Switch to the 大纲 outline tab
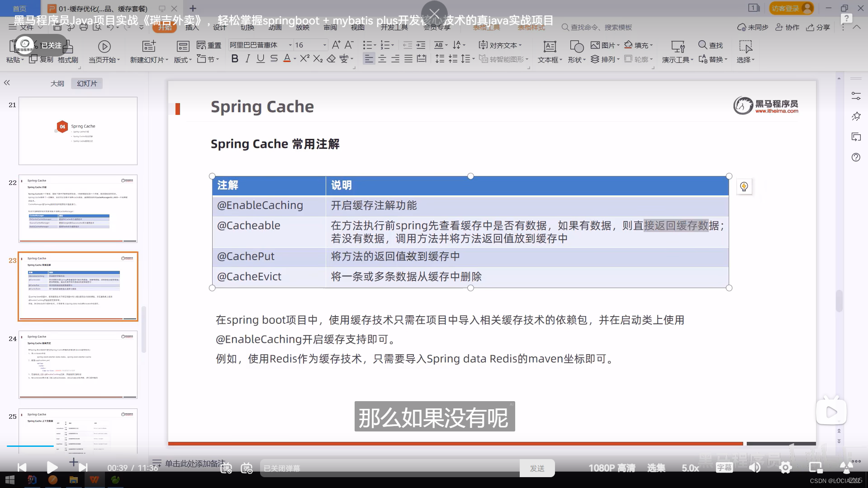 click(57, 83)
